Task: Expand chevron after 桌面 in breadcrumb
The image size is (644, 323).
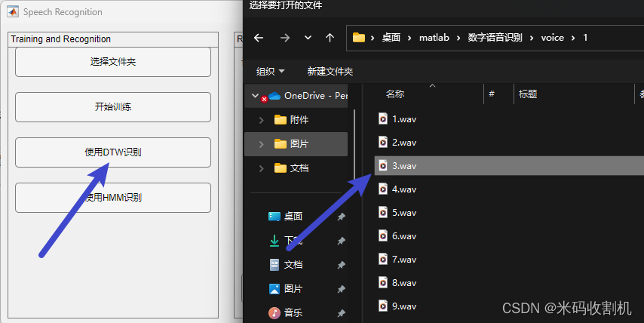Action: point(409,38)
